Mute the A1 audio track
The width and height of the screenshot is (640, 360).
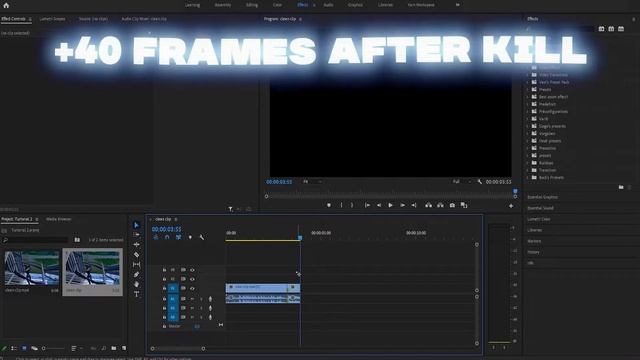tap(192, 299)
